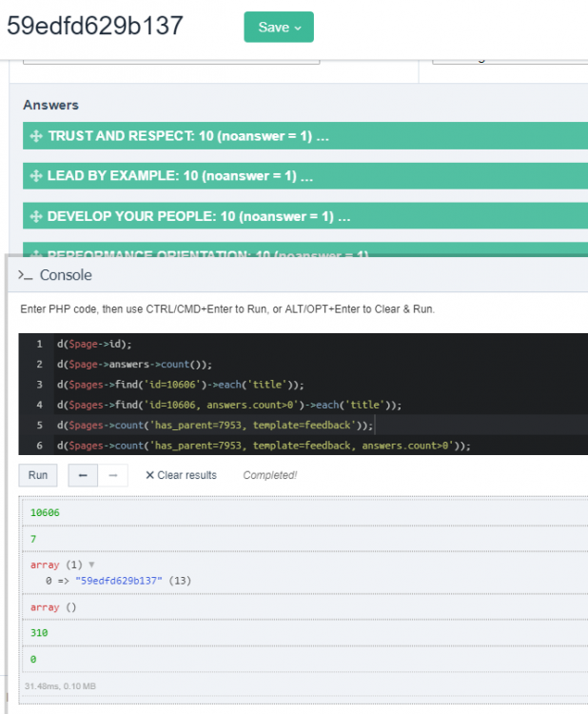Go to previous history item in console
The width and height of the screenshot is (588, 714).
pyautogui.click(x=81, y=475)
